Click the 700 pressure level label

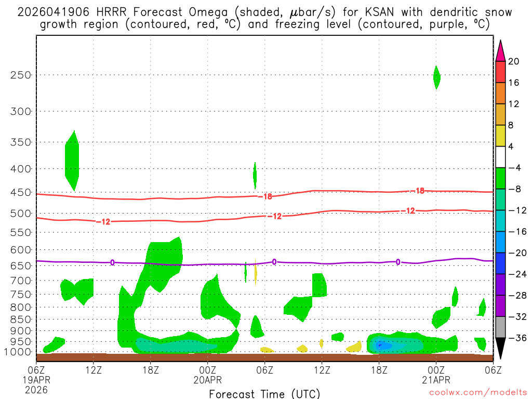21,281
